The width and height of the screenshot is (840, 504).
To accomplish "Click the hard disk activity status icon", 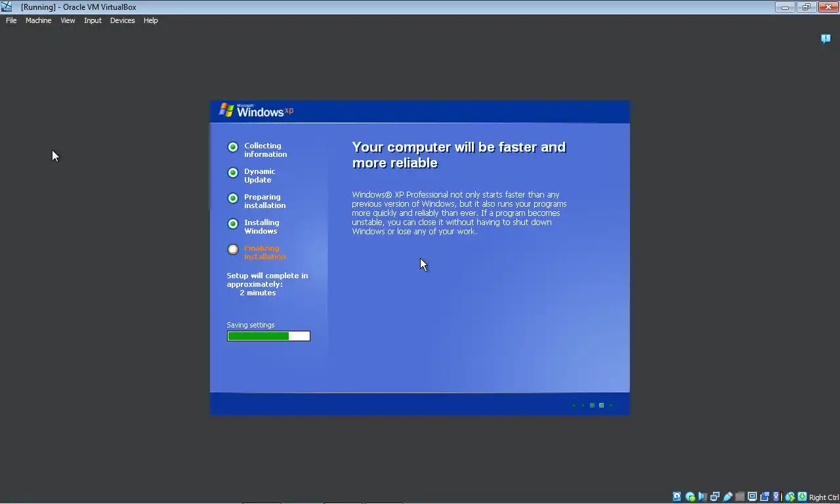I will [677, 497].
